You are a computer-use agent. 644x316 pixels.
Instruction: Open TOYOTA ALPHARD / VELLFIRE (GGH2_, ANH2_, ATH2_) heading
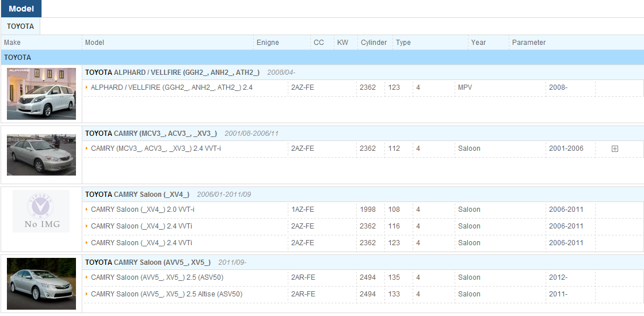(172, 73)
